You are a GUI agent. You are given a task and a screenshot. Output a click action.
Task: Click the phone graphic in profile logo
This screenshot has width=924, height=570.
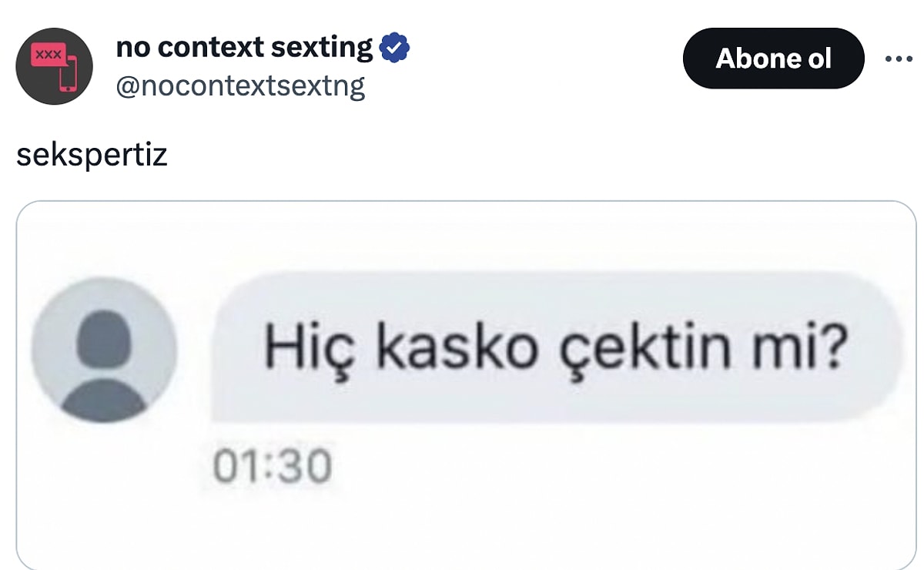(69, 77)
